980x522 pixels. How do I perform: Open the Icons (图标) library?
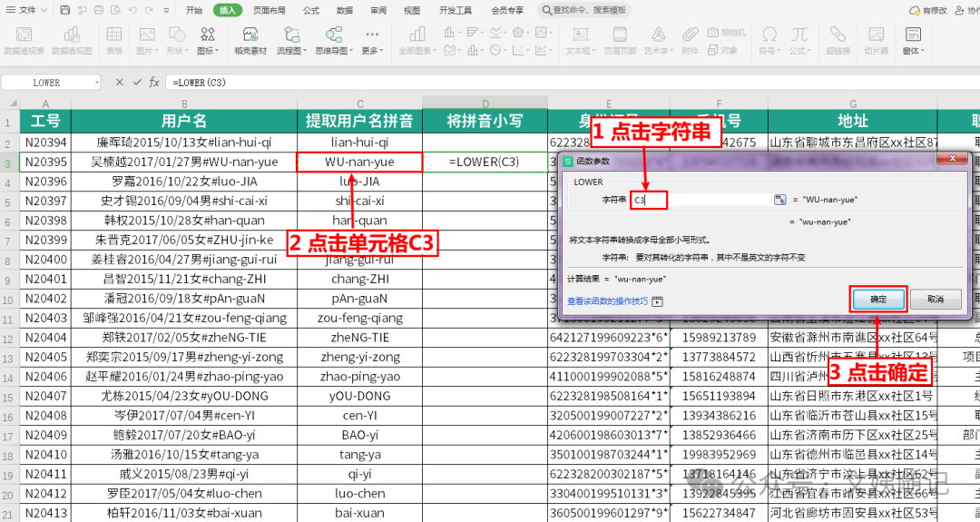[x=208, y=41]
